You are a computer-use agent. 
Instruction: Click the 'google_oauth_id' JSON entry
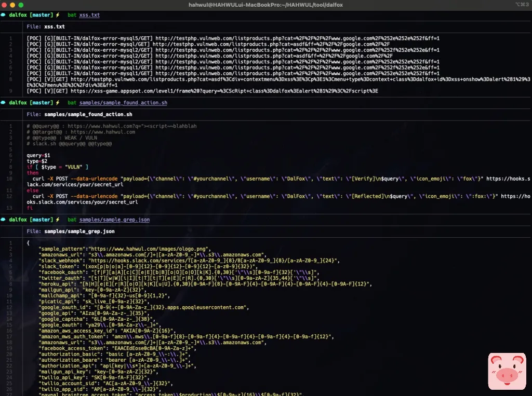point(144,308)
